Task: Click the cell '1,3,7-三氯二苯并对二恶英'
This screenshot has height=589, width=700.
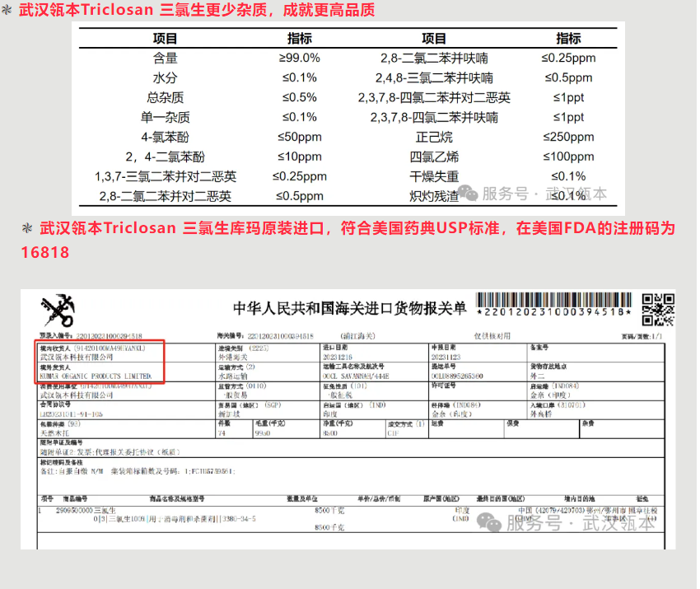Action: pos(166,176)
